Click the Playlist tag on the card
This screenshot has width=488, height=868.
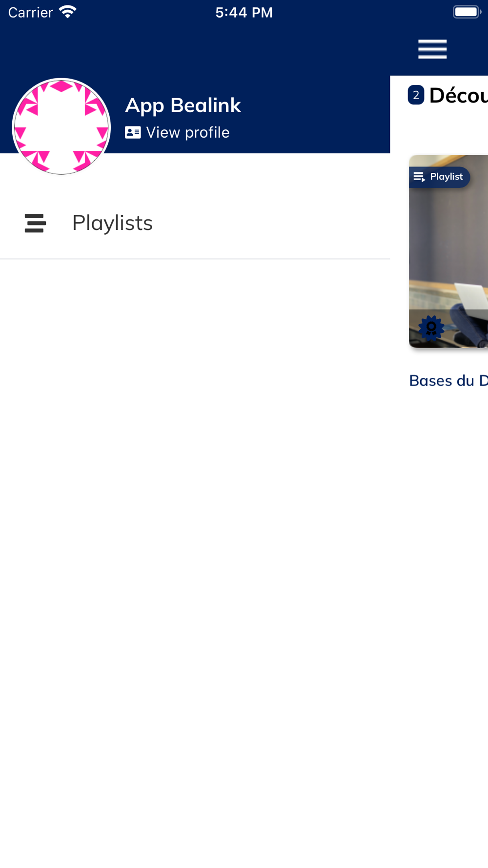pyautogui.click(x=439, y=177)
